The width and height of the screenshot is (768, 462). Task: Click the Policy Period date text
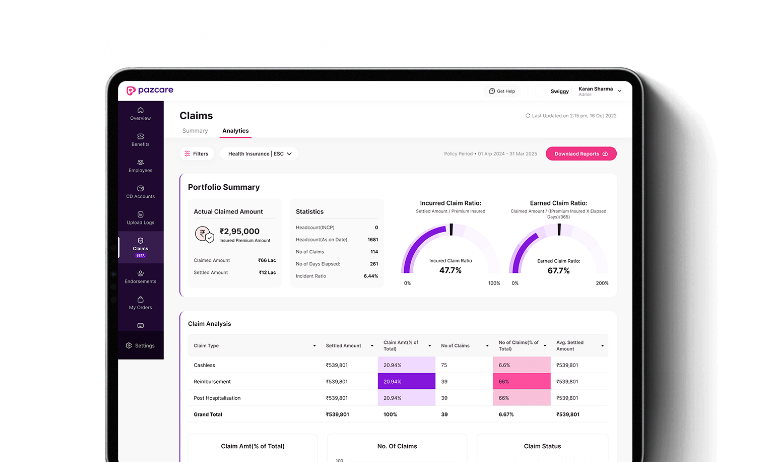tap(490, 154)
